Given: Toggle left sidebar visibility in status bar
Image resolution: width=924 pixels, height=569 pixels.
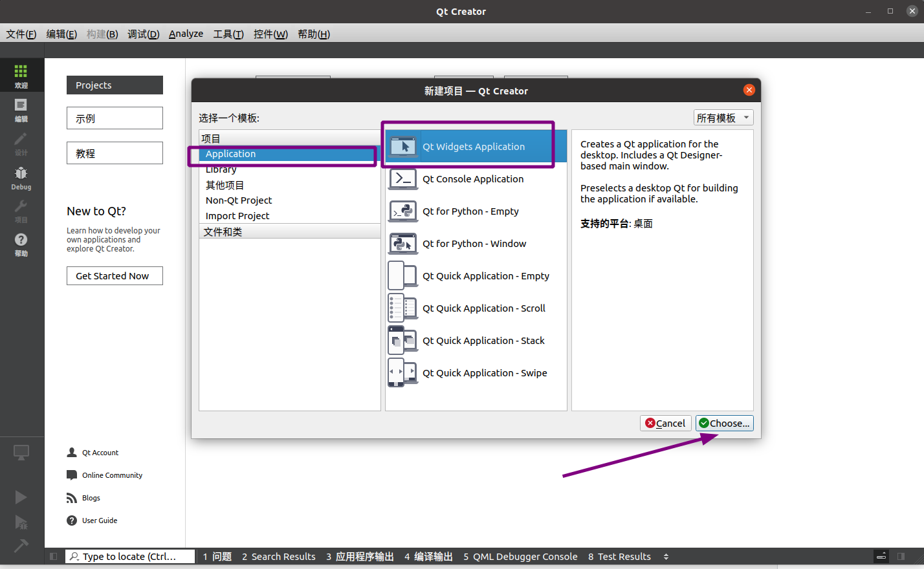Looking at the screenshot, I should (x=54, y=556).
